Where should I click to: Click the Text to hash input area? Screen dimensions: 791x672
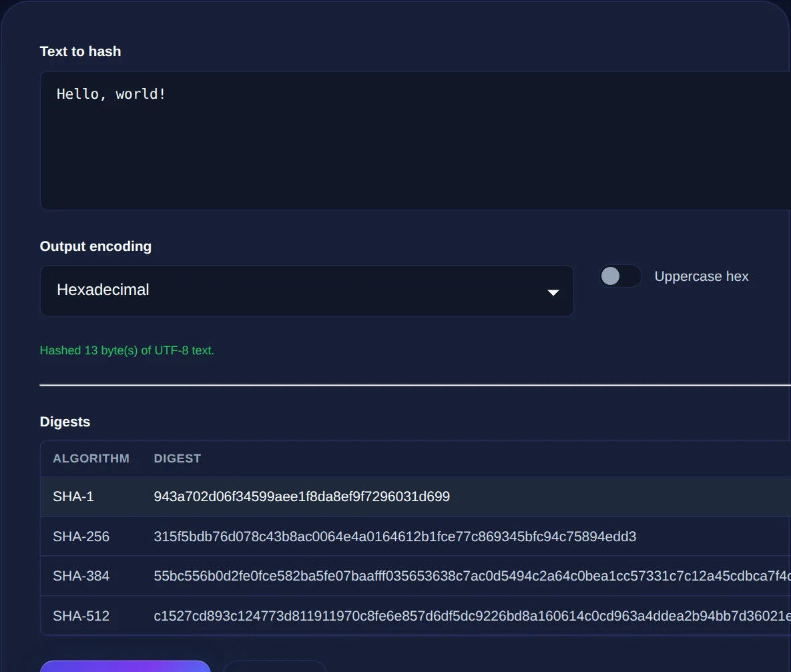[x=415, y=141]
